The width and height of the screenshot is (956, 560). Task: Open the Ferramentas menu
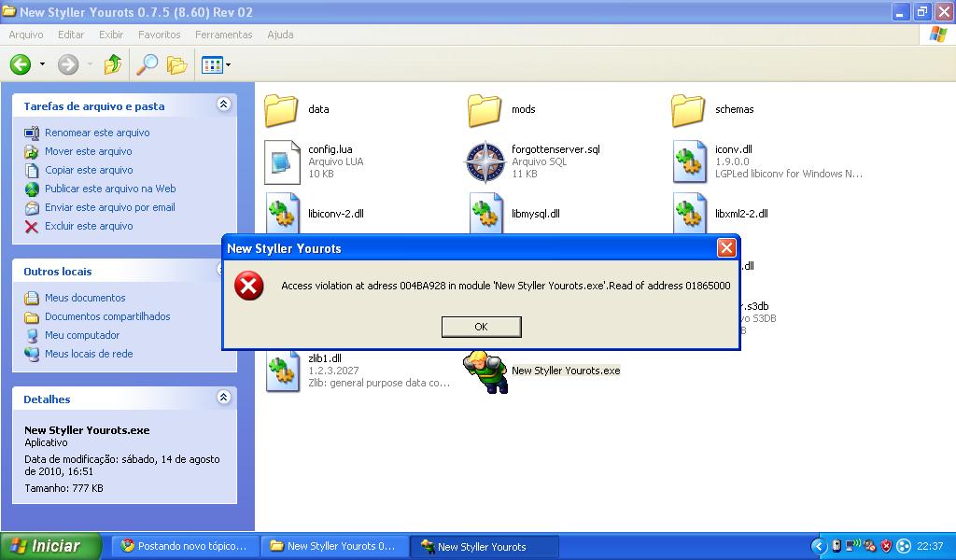(x=224, y=35)
